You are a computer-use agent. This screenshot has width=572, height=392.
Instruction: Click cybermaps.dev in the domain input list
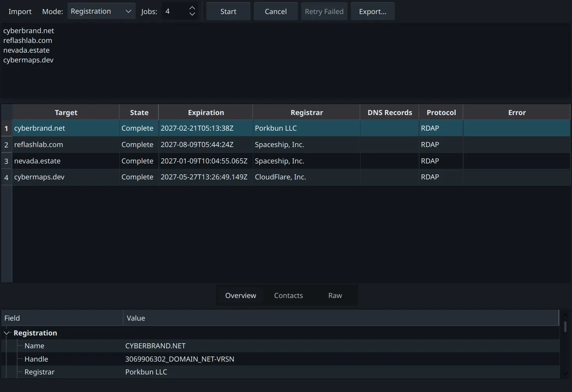click(28, 60)
